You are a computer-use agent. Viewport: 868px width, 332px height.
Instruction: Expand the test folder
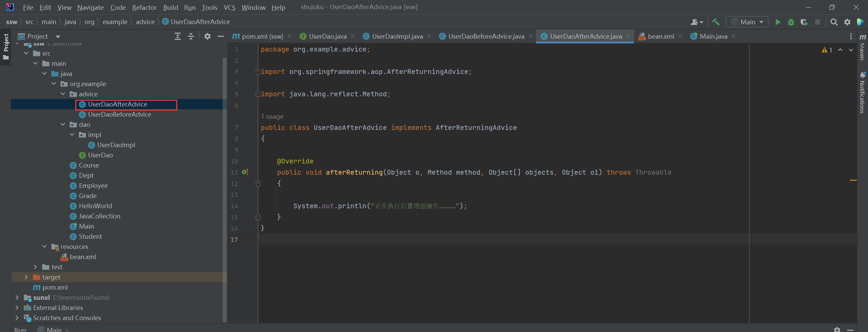tap(36, 267)
